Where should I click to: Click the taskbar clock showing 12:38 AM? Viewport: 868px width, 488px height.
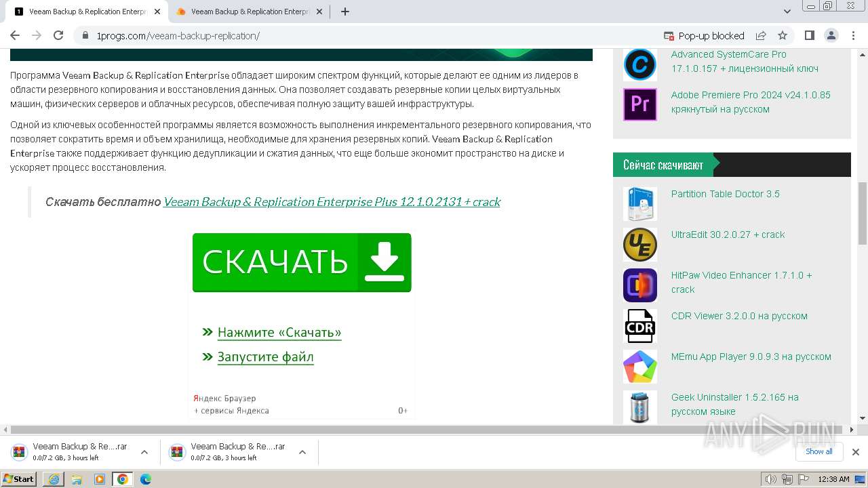833,479
